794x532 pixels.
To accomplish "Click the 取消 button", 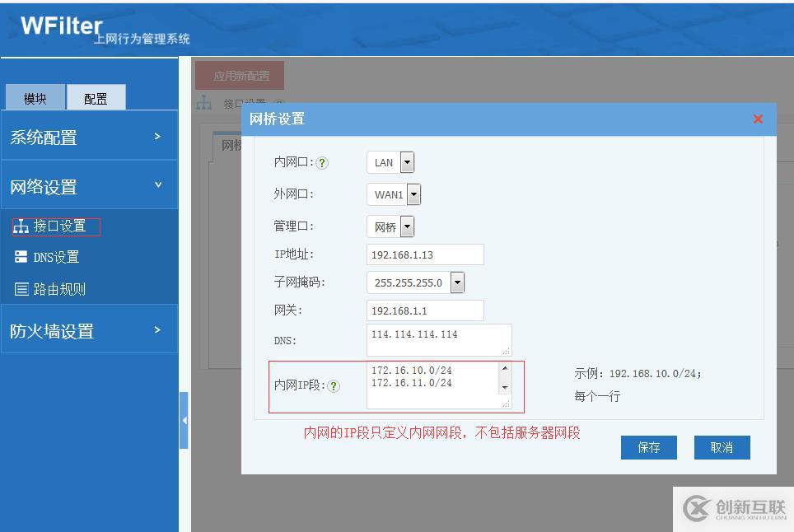I will coord(722,447).
